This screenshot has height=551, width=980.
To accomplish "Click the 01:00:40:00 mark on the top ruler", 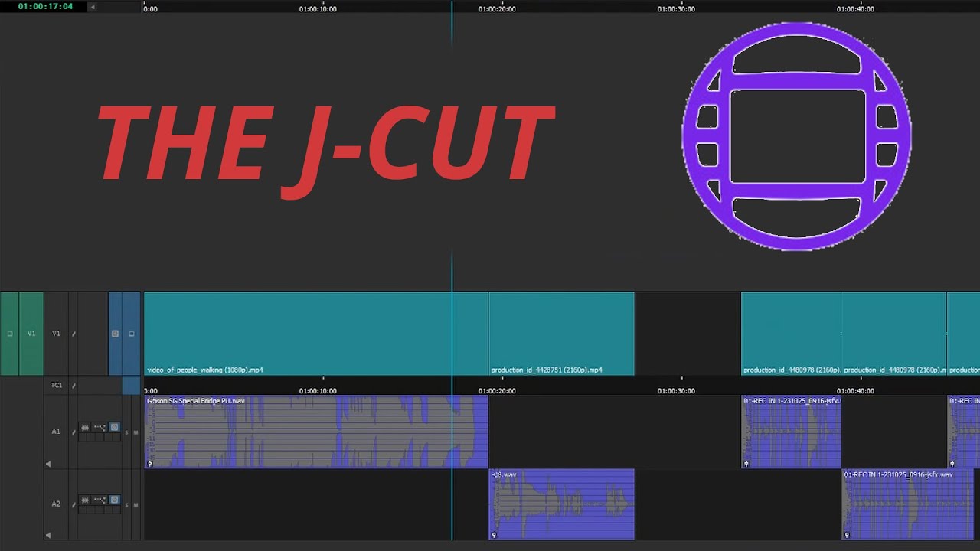I will [x=855, y=9].
